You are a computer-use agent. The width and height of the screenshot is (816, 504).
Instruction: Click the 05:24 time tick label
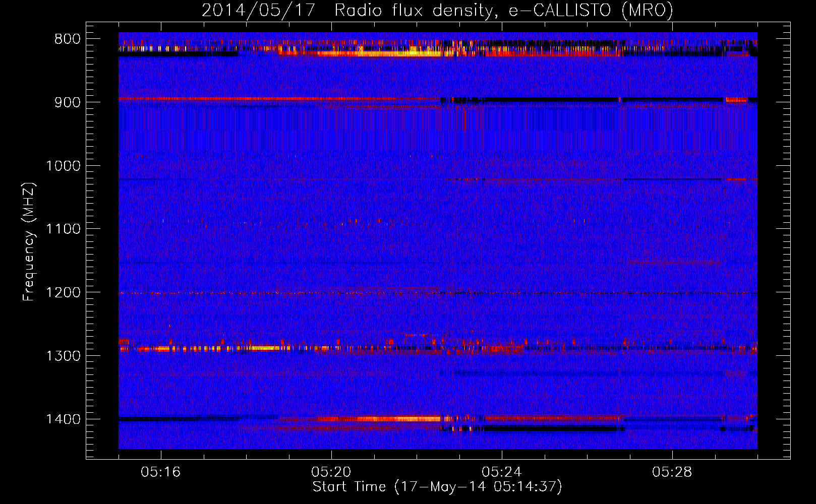click(502, 472)
